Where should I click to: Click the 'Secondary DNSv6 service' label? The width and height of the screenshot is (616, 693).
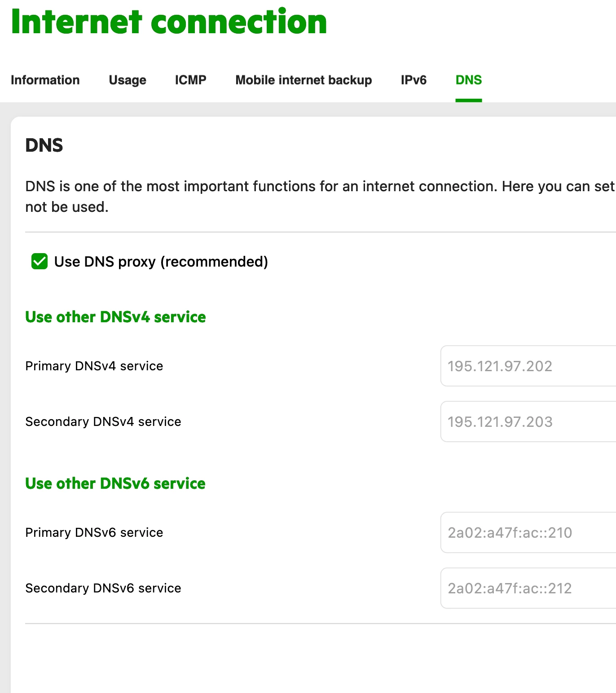[x=103, y=588]
